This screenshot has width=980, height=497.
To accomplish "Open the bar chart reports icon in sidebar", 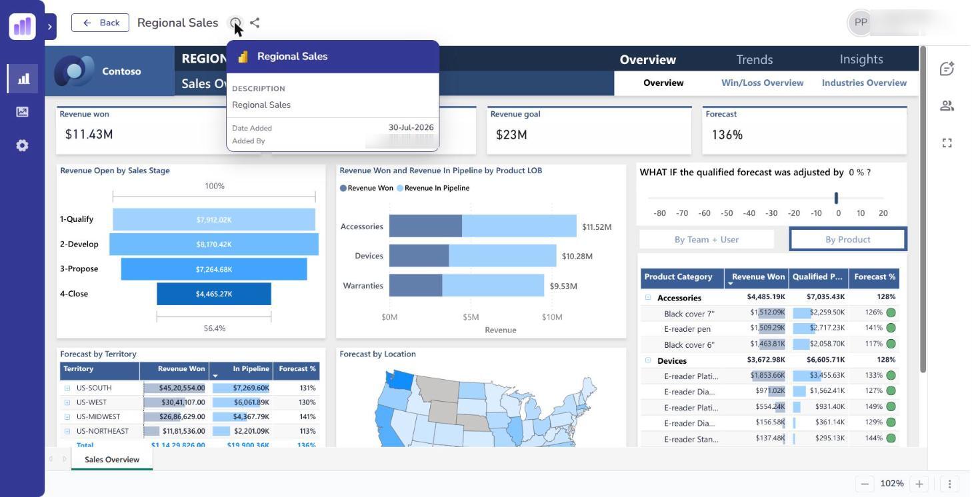I will click(23, 79).
